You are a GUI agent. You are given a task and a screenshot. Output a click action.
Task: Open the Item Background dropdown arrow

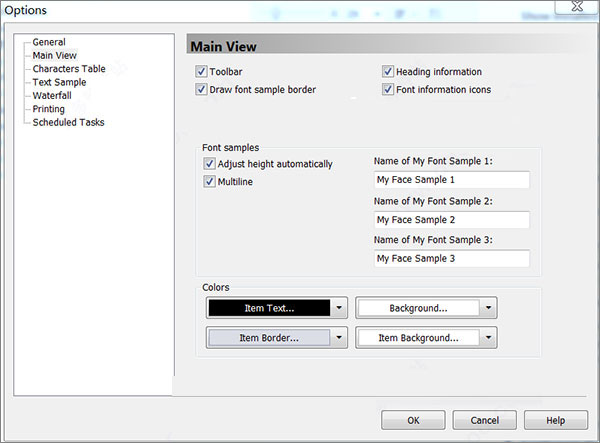pos(489,337)
